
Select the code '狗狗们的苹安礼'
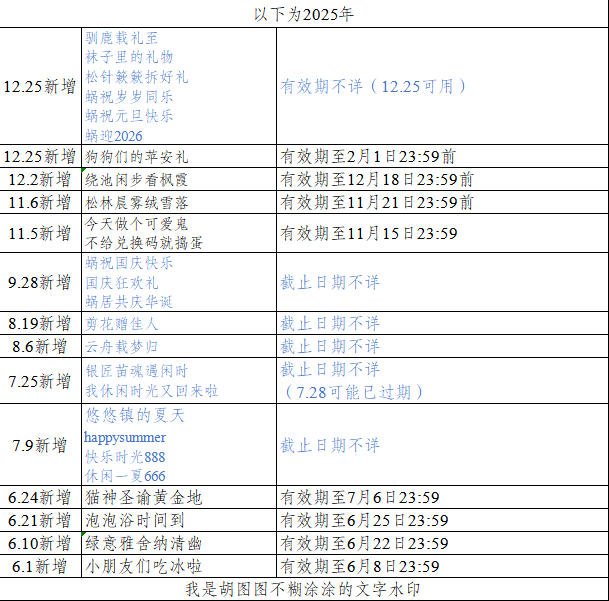click(x=137, y=157)
